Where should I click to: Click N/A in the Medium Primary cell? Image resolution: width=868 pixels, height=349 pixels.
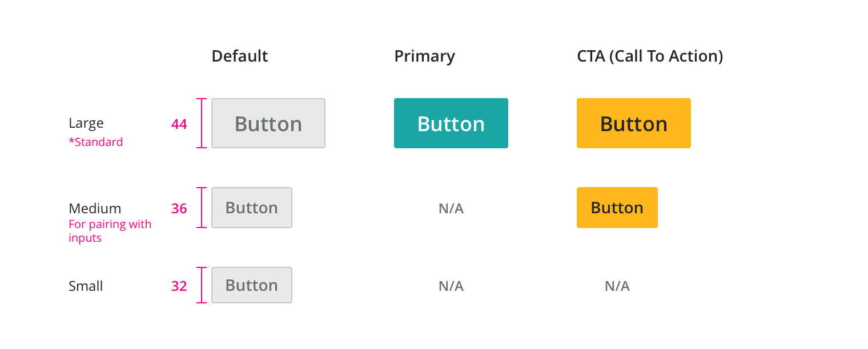pos(451,209)
